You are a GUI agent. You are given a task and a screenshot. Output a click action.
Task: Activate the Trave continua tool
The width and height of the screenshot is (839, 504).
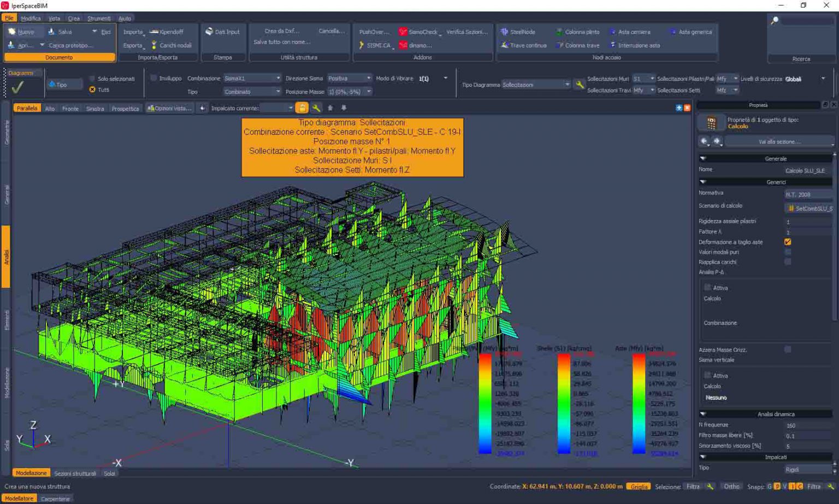tap(523, 45)
